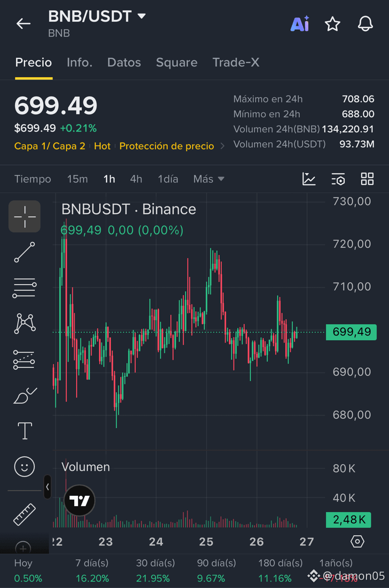Open the chart indicators line icon

(309, 179)
